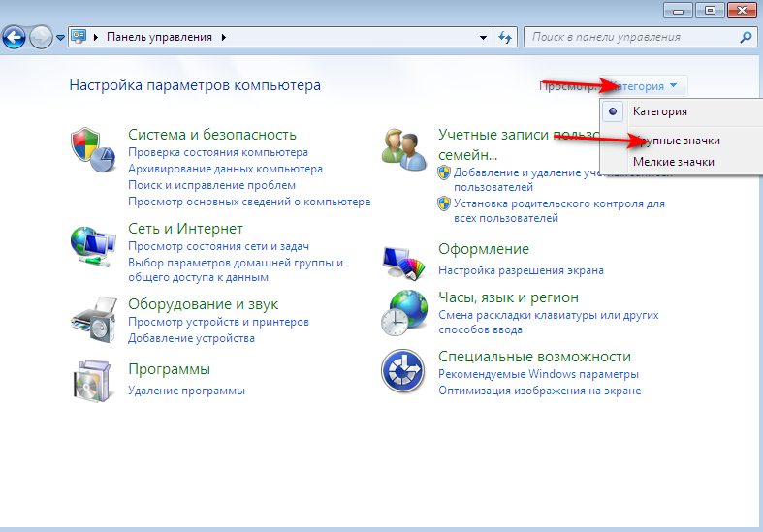Screen dimensions: 763x532
Task: Open the recent pages dropdown arrow
Action: pyautogui.click(x=60, y=38)
